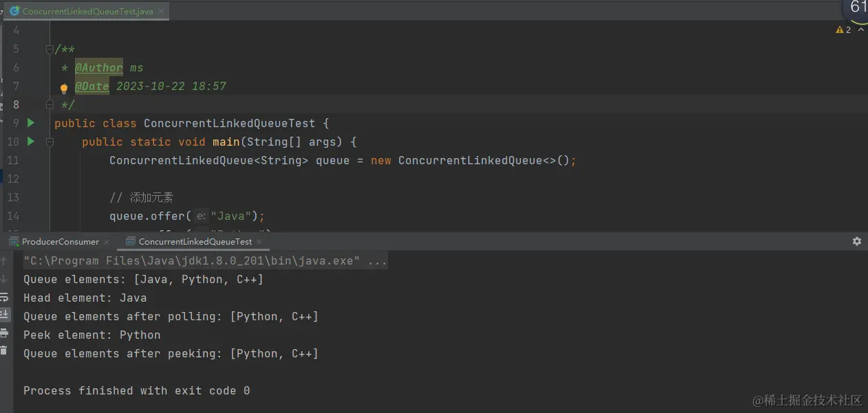Close the ConcurrentLinkedQueueTest run tab
The image size is (868, 413).
[x=259, y=242]
